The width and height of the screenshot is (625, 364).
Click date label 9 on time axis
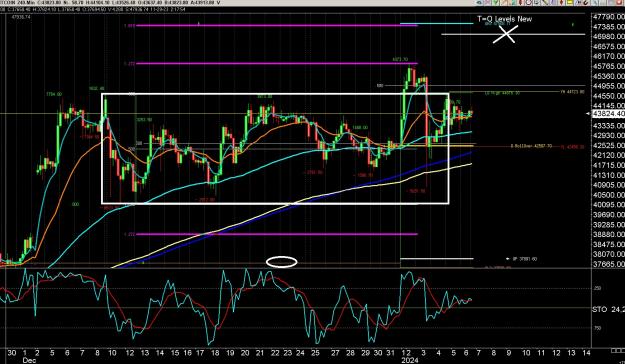pyautogui.click(x=508, y=353)
